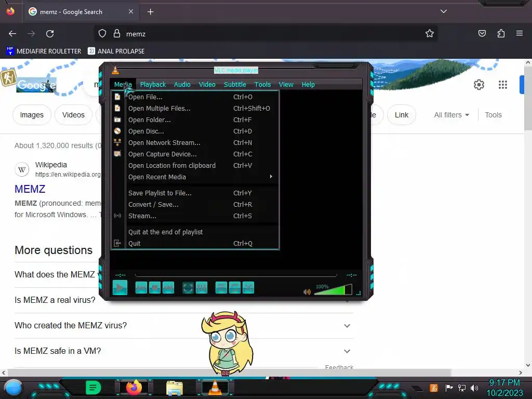Open the Subtitle menu

tap(235, 85)
